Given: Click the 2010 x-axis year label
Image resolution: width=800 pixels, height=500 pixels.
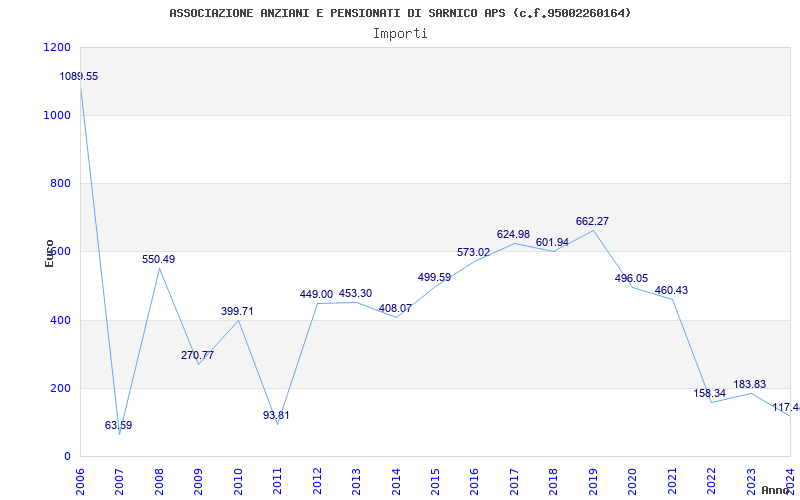Looking at the screenshot, I should click(x=238, y=482).
